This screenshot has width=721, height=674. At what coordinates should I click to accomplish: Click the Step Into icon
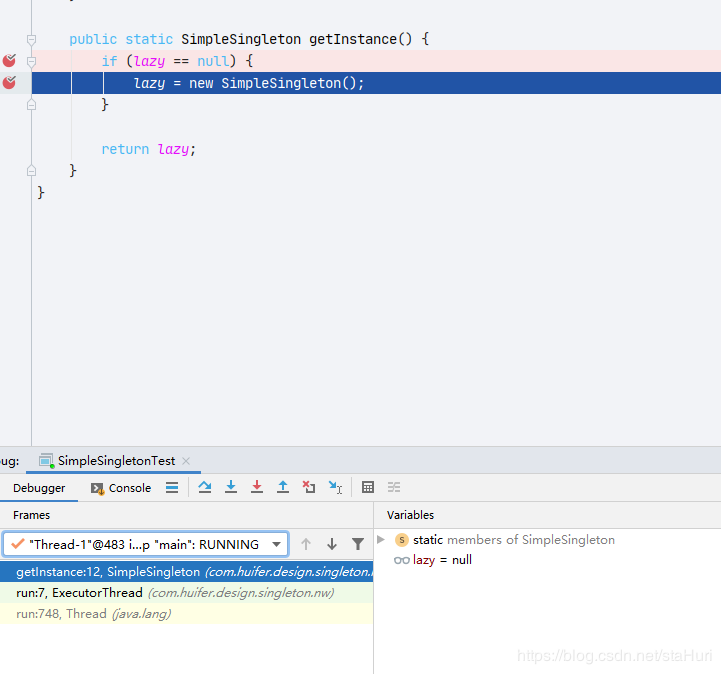pyautogui.click(x=231, y=487)
